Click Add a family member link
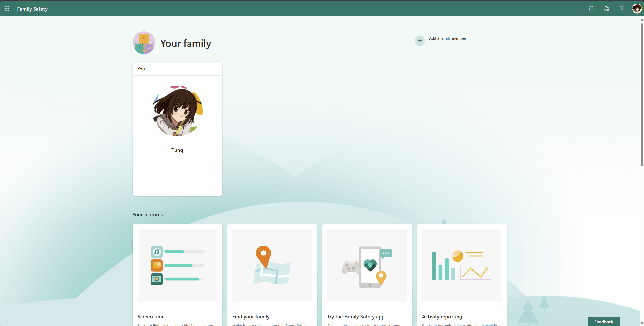Image resolution: width=644 pixels, height=326 pixels. (x=447, y=38)
